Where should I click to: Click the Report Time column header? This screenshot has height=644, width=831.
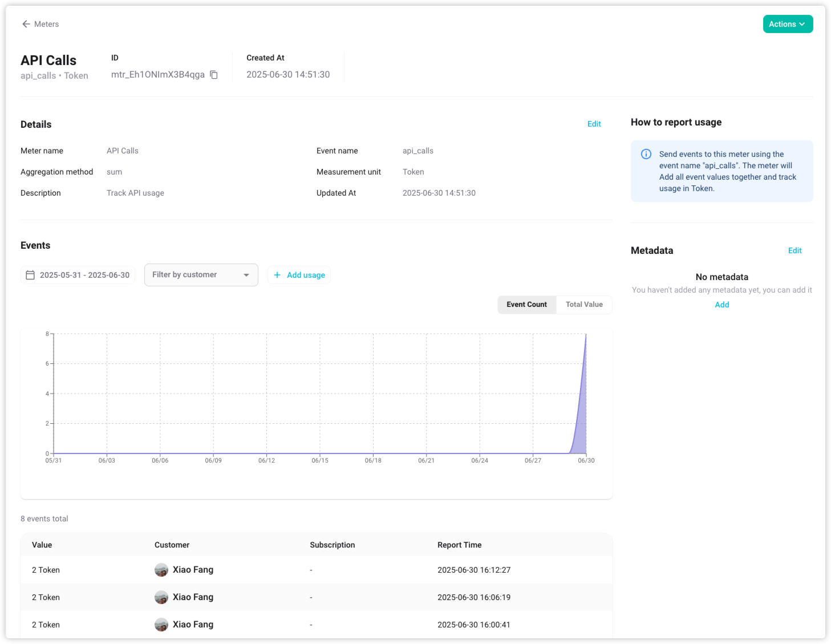pos(459,545)
